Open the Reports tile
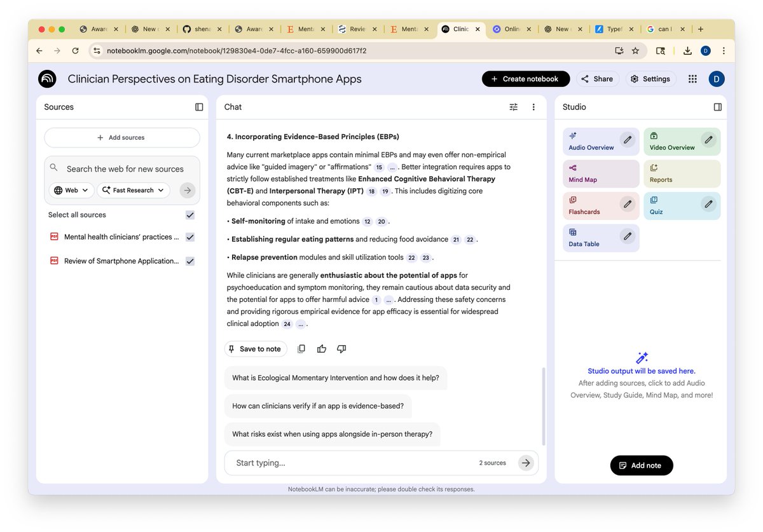Image resolution: width=763 pixels, height=532 pixels. (682, 174)
